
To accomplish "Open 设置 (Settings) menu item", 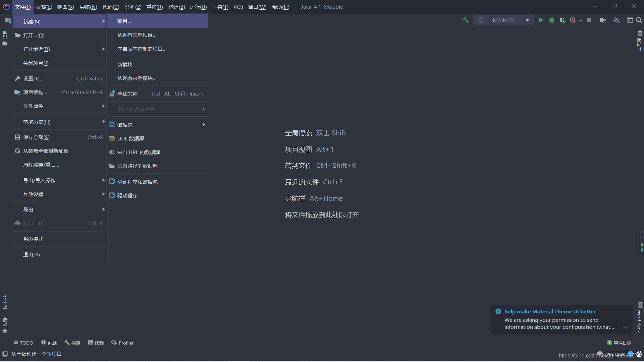I will pyautogui.click(x=60, y=79).
